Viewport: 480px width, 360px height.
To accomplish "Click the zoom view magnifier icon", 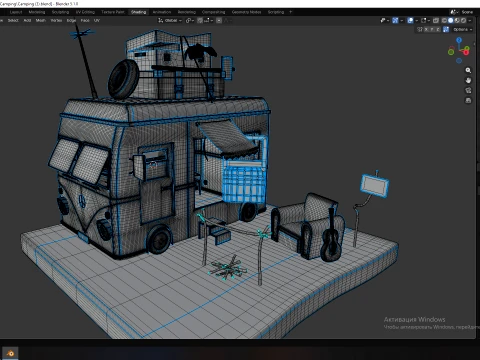I will pyautogui.click(x=468, y=70).
